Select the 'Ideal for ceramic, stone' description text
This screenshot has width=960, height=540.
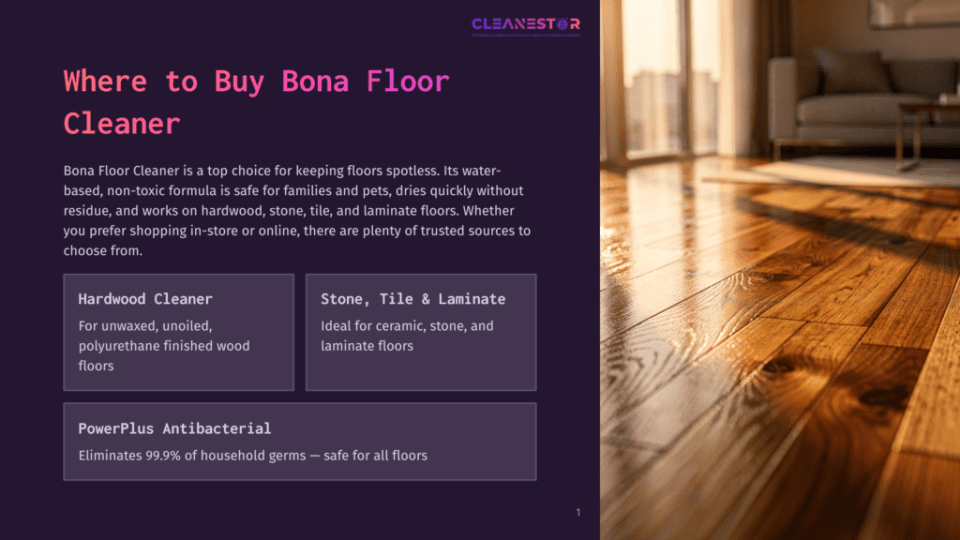[407, 336]
